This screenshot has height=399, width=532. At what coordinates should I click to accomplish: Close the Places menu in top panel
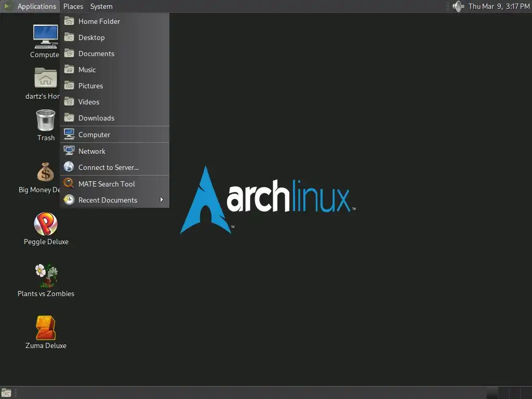pyautogui.click(x=73, y=6)
